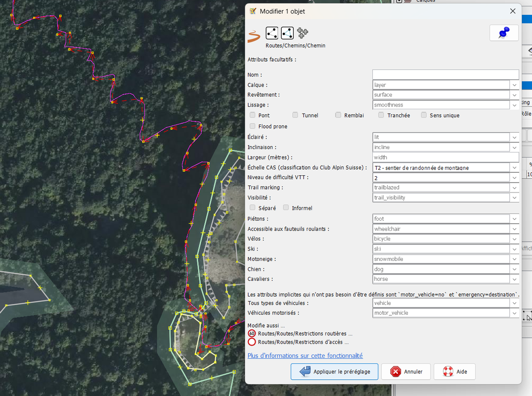The image size is (532, 396).
Task: Expand Niveau de difficulté VTT dropdown
Action: [514, 178]
